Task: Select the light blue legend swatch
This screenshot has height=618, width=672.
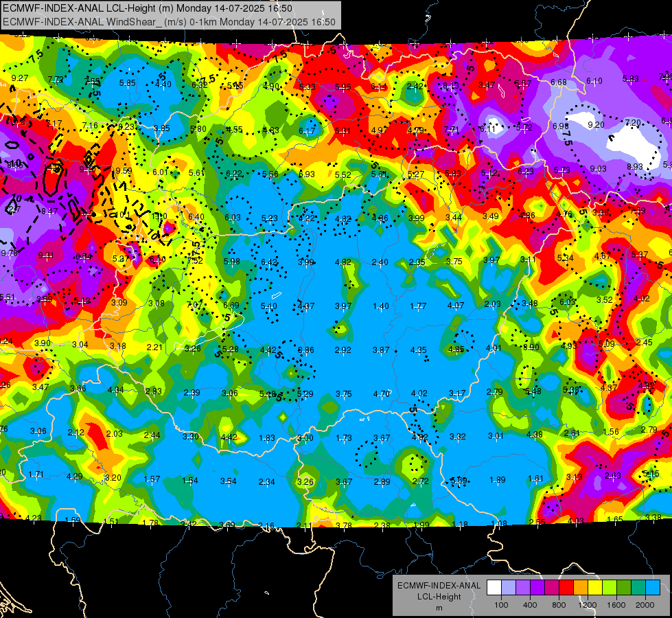Action: click(653, 588)
